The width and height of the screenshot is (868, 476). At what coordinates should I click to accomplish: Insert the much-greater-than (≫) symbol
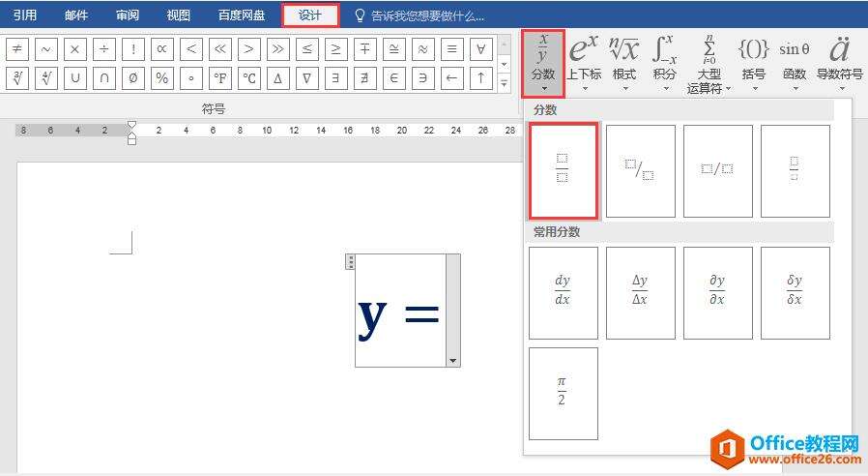277,49
